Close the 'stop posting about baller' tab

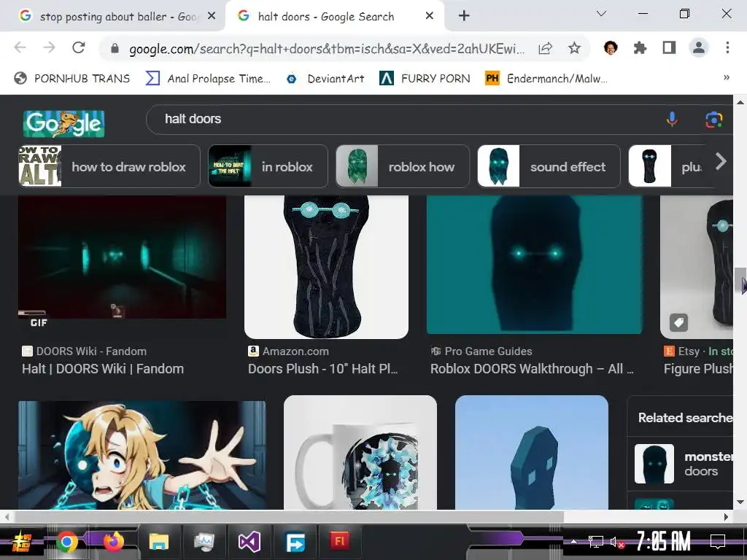pyautogui.click(x=212, y=16)
